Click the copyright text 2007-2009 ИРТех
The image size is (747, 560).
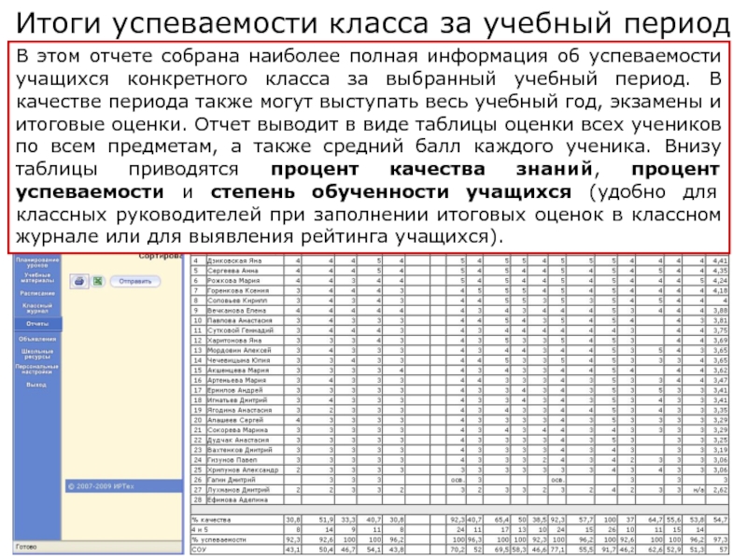pyautogui.click(x=101, y=486)
